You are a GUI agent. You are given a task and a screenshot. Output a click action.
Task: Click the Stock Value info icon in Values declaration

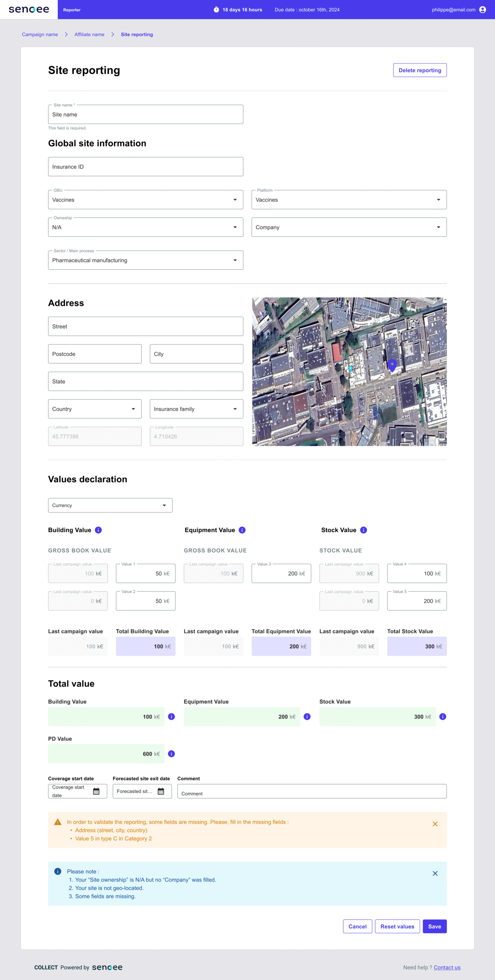(x=364, y=530)
